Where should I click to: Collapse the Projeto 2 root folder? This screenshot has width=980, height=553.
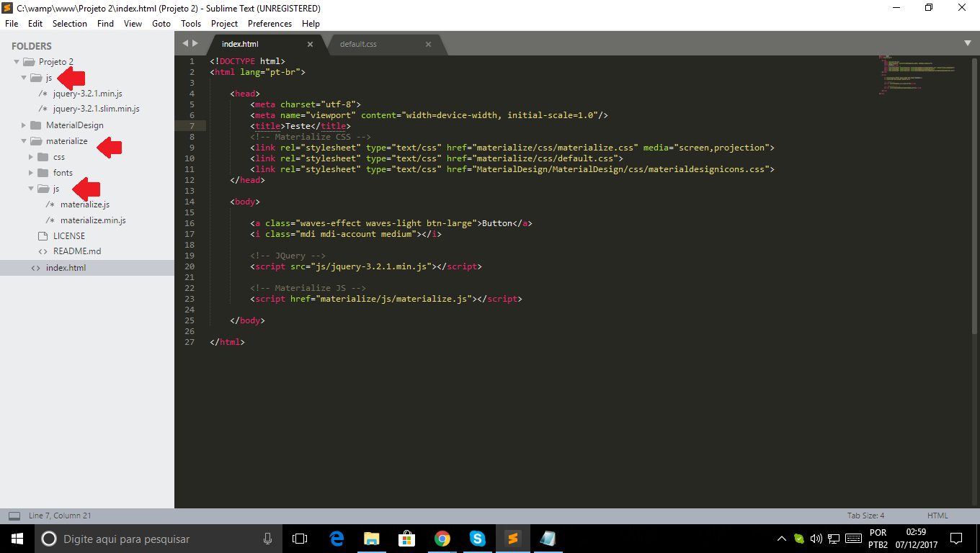pos(16,62)
